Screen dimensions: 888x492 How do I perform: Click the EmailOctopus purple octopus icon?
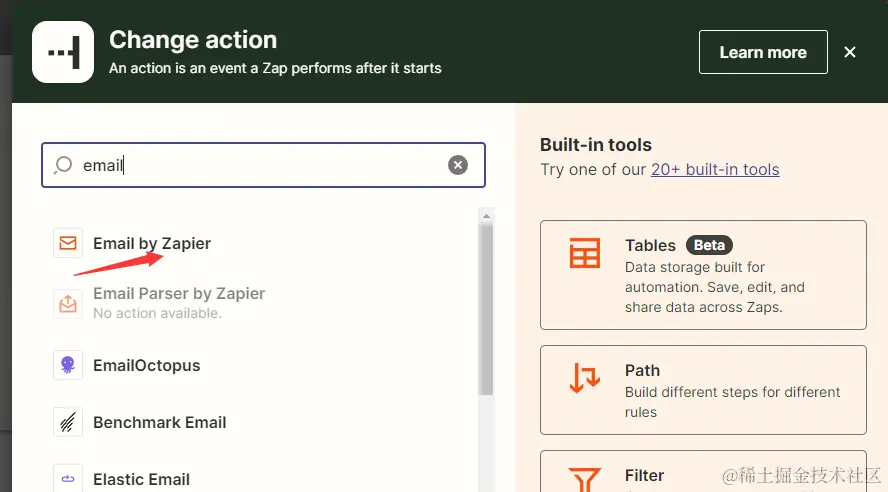68,365
